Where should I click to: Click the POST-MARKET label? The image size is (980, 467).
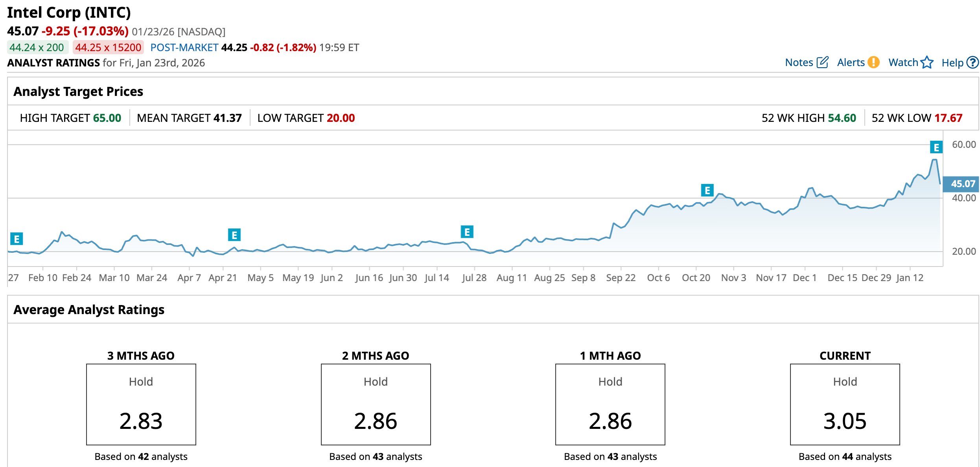pos(184,48)
